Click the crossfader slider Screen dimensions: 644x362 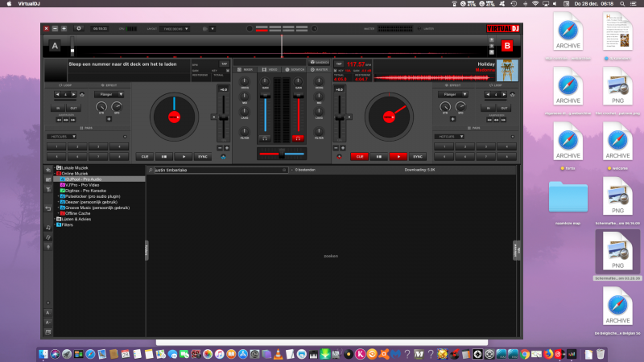(282, 154)
